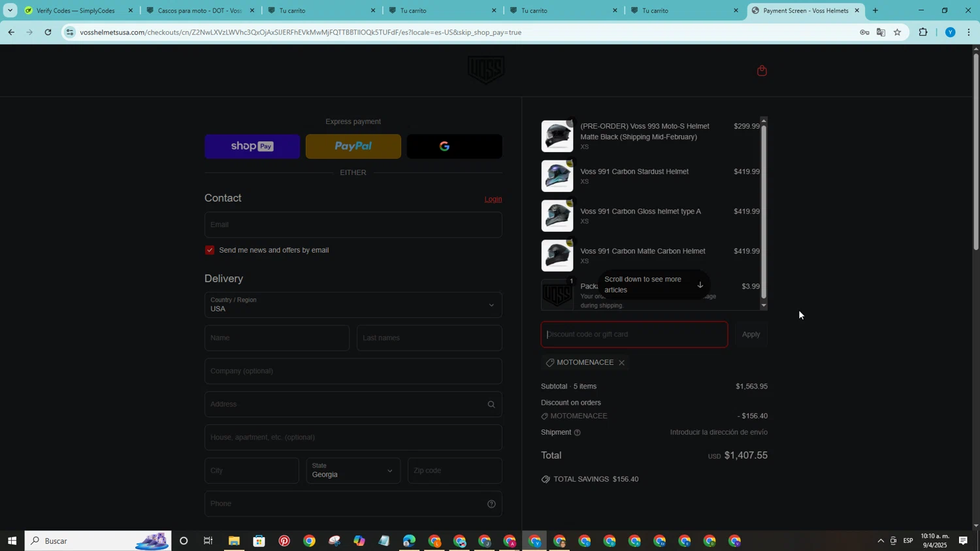Open Windows Start menu
The image size is (980, 551).
[12, 541]
